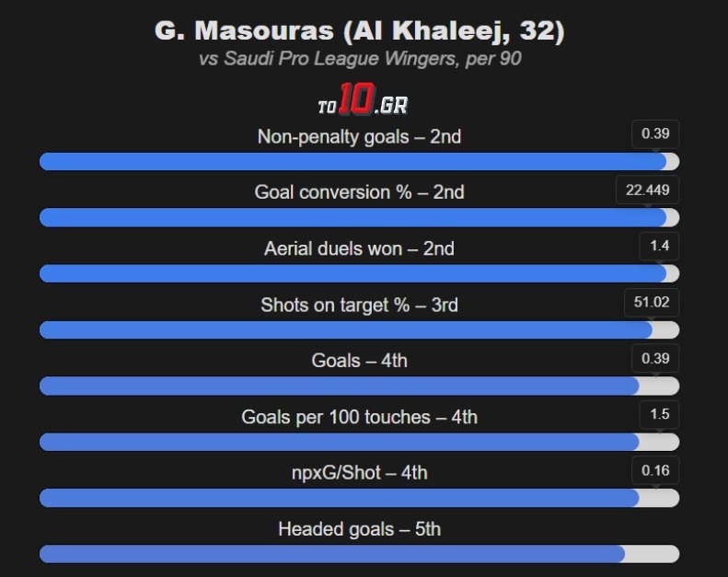
Task: Select the Headed goals progress bar
Action: pyautogui.click(x=359, y=555)
